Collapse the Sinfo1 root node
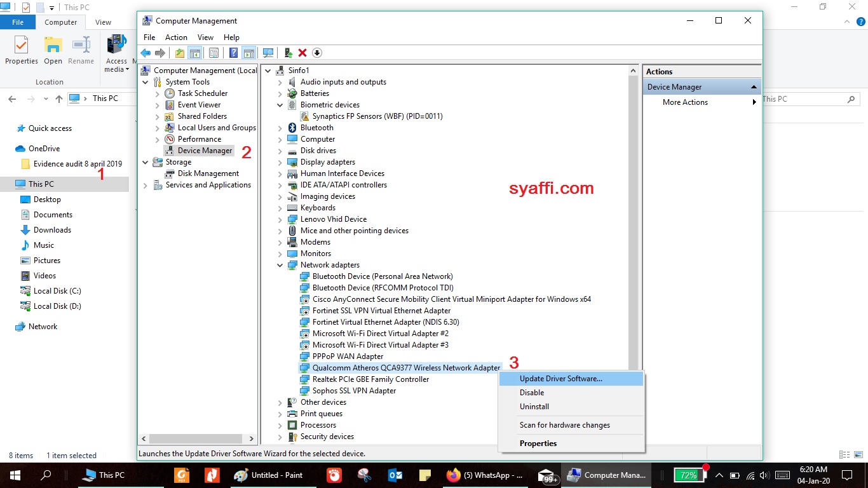The width and height of the screenshot is (868, 488). 268,71
